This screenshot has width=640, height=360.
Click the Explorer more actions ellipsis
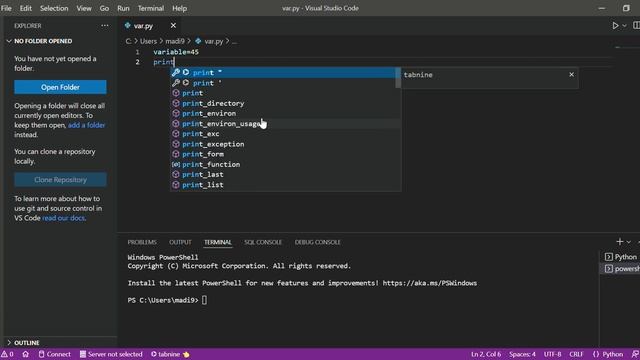105,26
